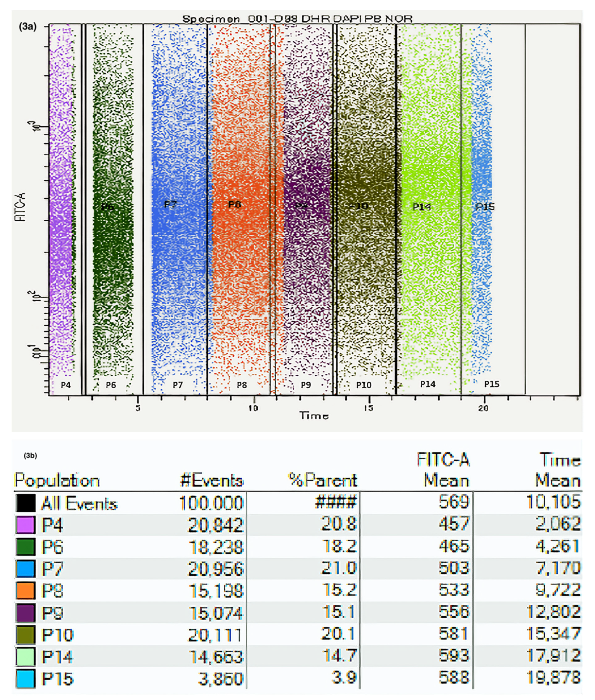
Task: Click the %Parent column header
Action: pyautogui.click(x=323, y=480)
